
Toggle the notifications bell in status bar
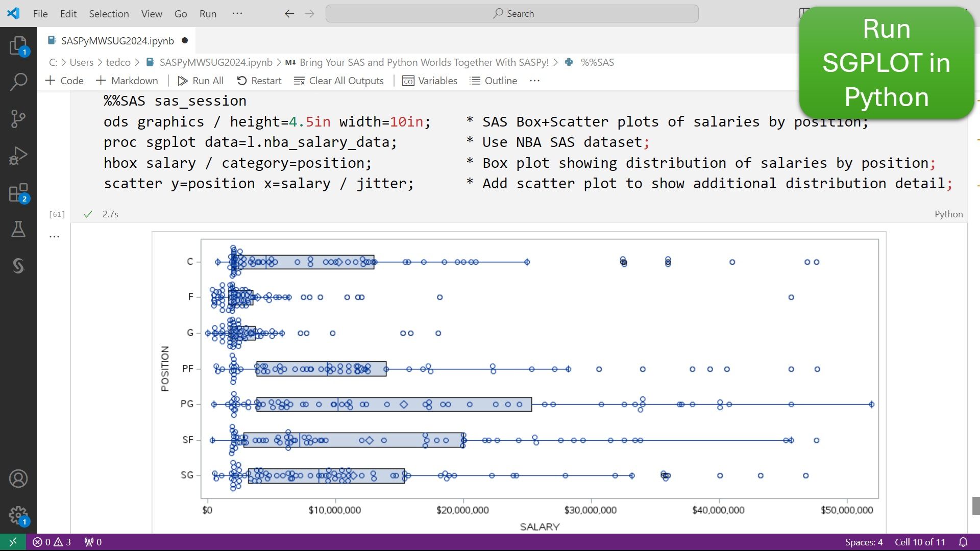tap(963, 542)
